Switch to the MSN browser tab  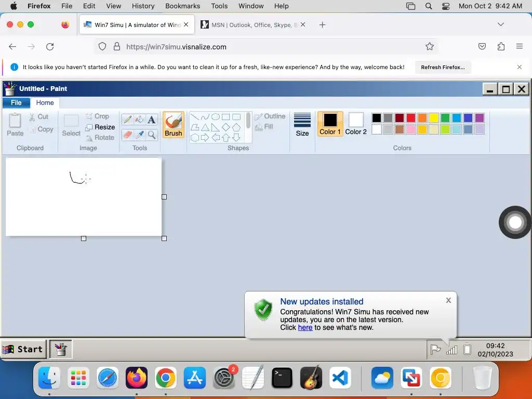[x=253, y=25]
